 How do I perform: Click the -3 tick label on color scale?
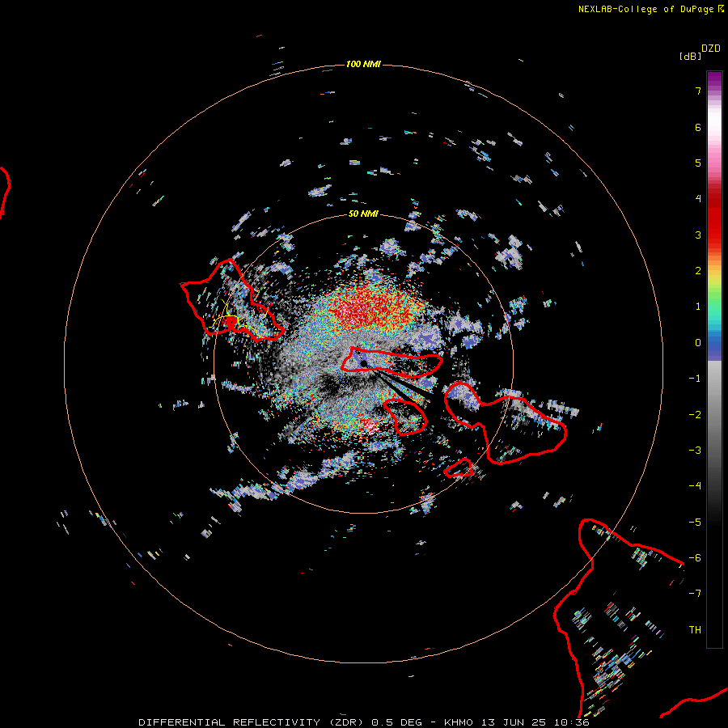coord(695,451)
